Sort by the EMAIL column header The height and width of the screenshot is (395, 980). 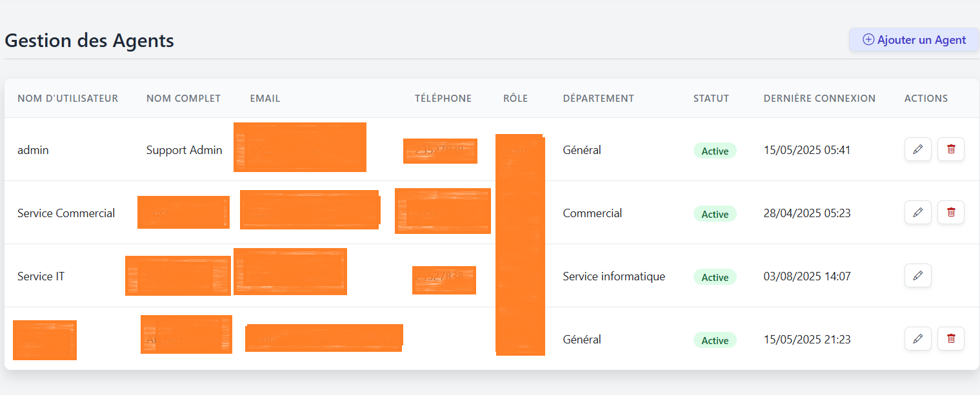(x=265, y=98)
